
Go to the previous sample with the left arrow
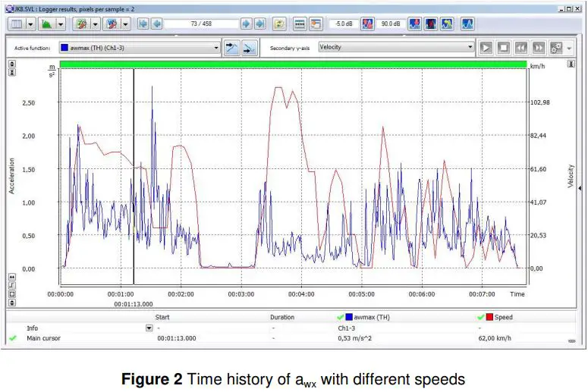(x=157, y=24)
